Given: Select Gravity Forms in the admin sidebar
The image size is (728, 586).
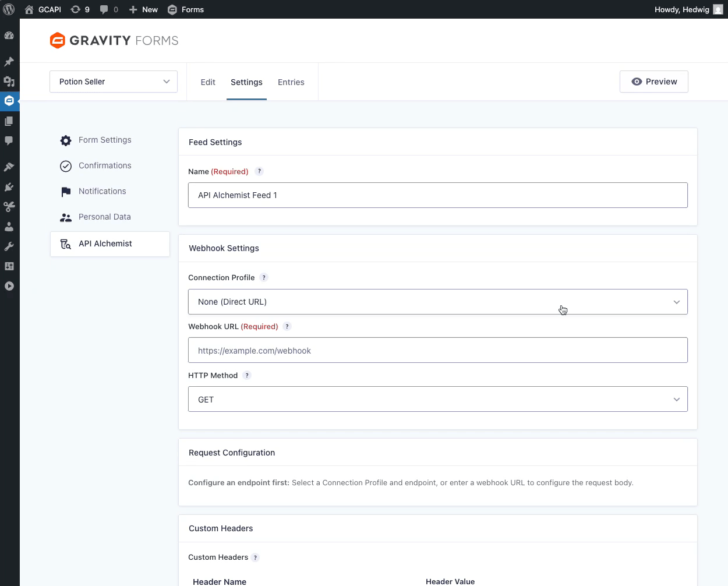Looking at the screenshot, I should point(9,101).
